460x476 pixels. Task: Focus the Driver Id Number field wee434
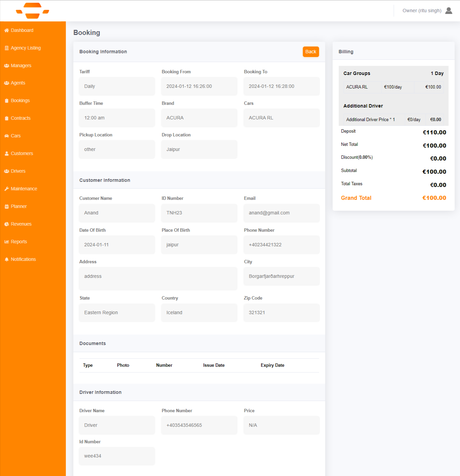pyautogui.click(x=117, y=456)
